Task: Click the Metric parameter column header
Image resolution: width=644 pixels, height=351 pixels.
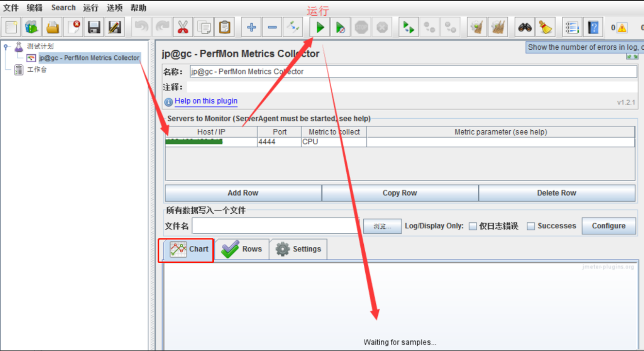Action: click(501, 132)
